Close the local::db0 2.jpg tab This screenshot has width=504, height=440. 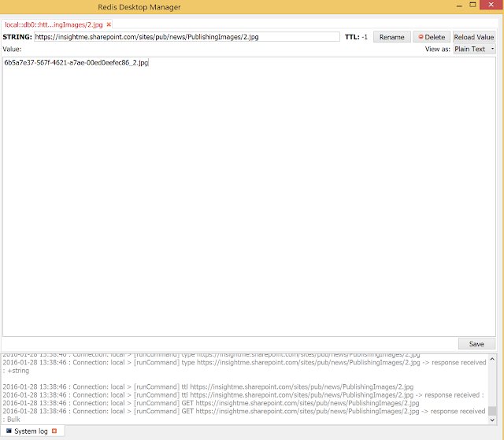[109, 24]
